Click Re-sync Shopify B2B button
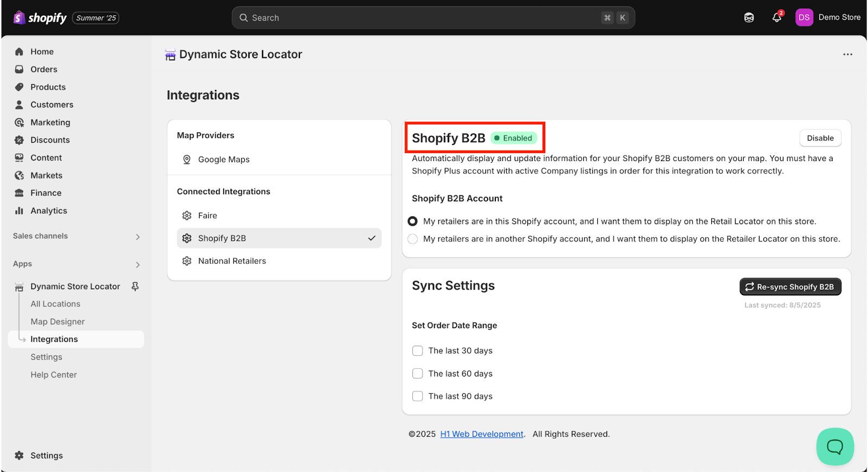 (790, 287)
